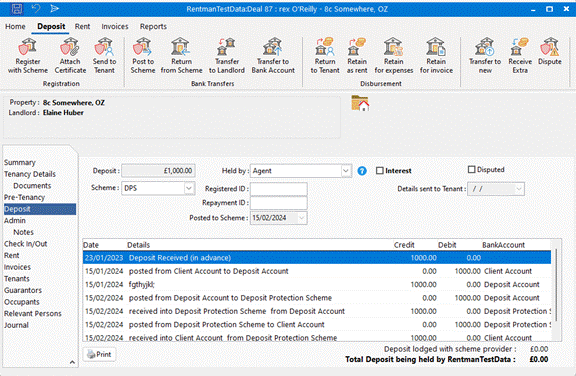Viewport: 576px width, 376px height.
Task: Open the Posted to Scheme date dropdown
Action: 301,218
